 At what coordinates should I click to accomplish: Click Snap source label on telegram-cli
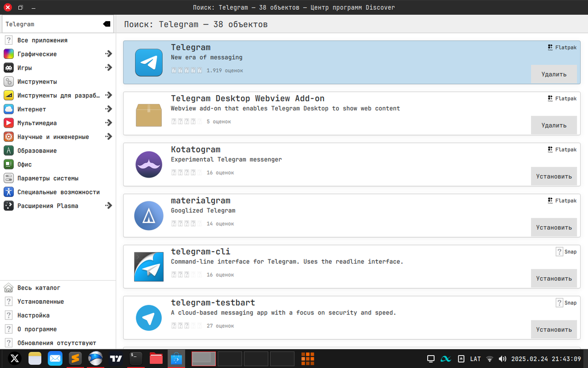pyautogui.click(x=566, y=252)
